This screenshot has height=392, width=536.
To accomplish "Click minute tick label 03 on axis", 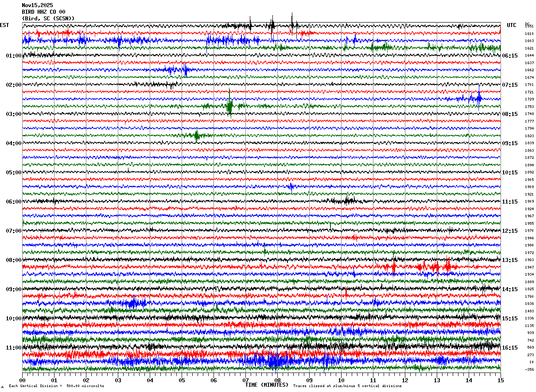I will pos(118,380).
